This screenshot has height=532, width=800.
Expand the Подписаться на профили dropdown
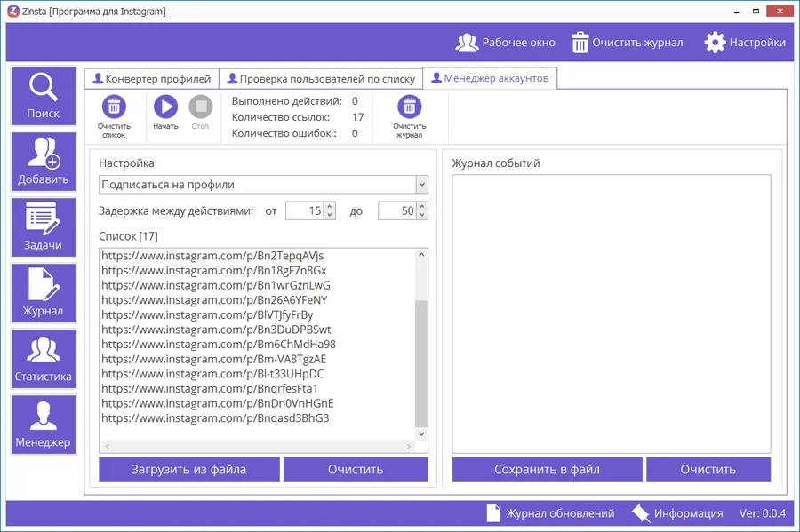tap(421, 185)
